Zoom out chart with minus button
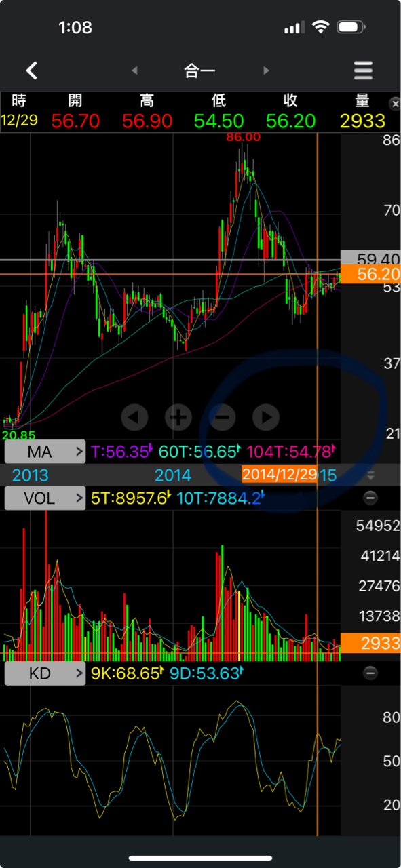The image size is (401, 868). tap(223, 416)
